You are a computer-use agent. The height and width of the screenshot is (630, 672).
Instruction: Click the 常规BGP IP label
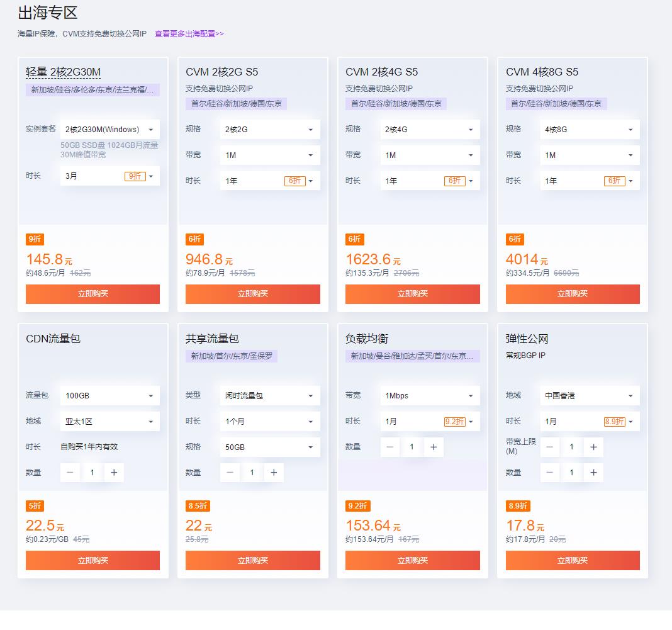[x=525, y=356]
